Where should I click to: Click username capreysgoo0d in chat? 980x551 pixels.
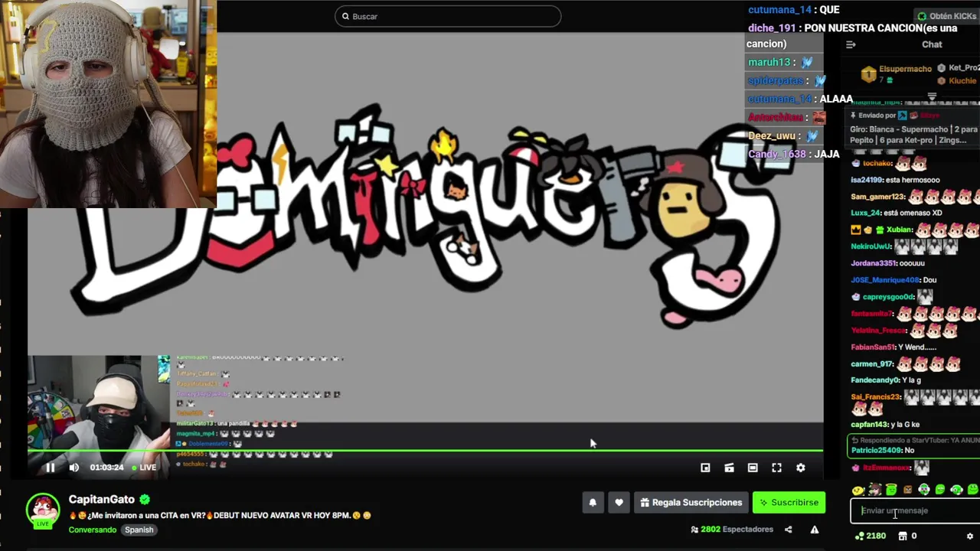pyautogui.click(x=888, y=297)
